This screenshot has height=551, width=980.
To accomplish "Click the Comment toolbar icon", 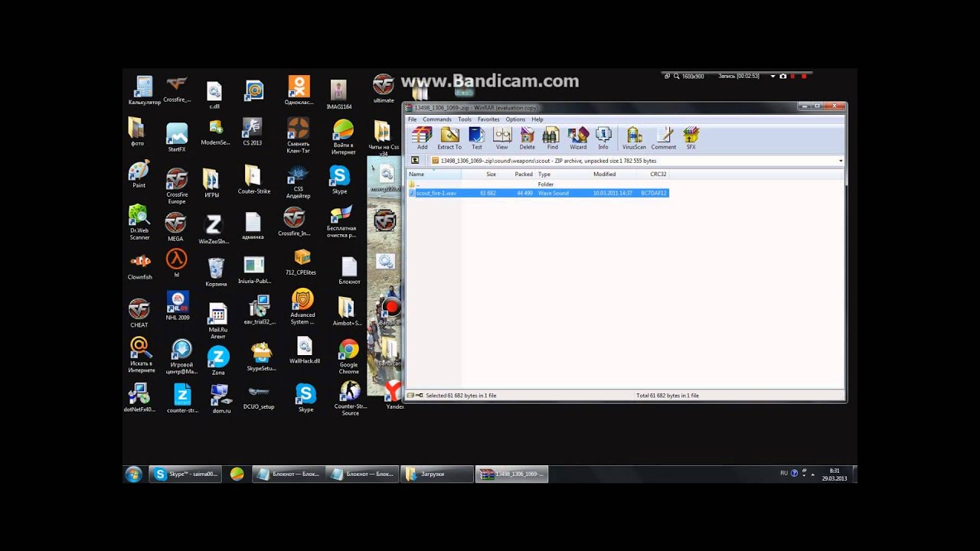I will point(664,139).
